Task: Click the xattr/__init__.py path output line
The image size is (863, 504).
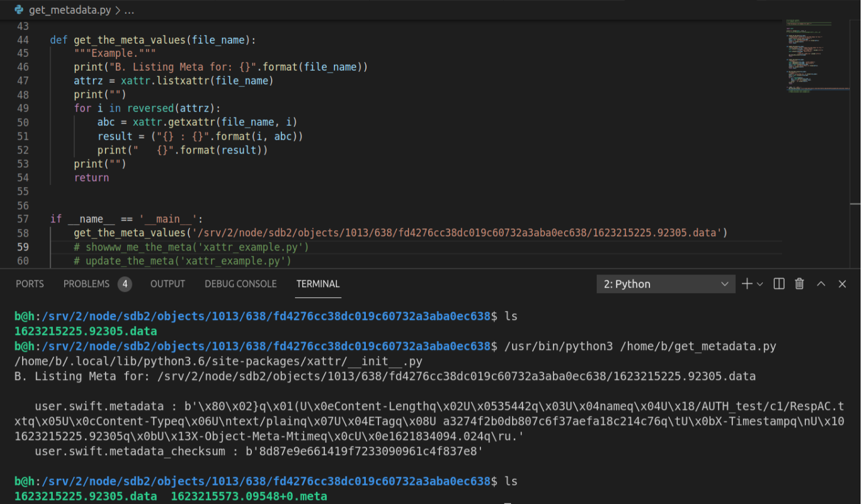Action: (218, 361)
